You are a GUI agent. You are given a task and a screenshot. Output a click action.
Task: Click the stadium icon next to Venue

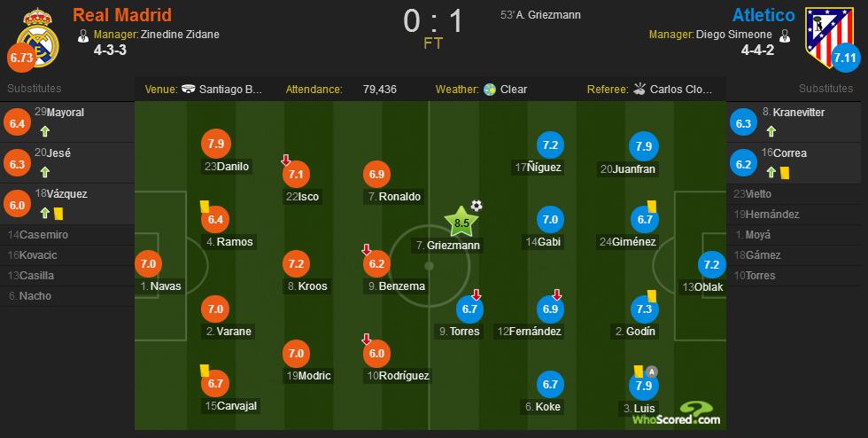coord(188,90)
